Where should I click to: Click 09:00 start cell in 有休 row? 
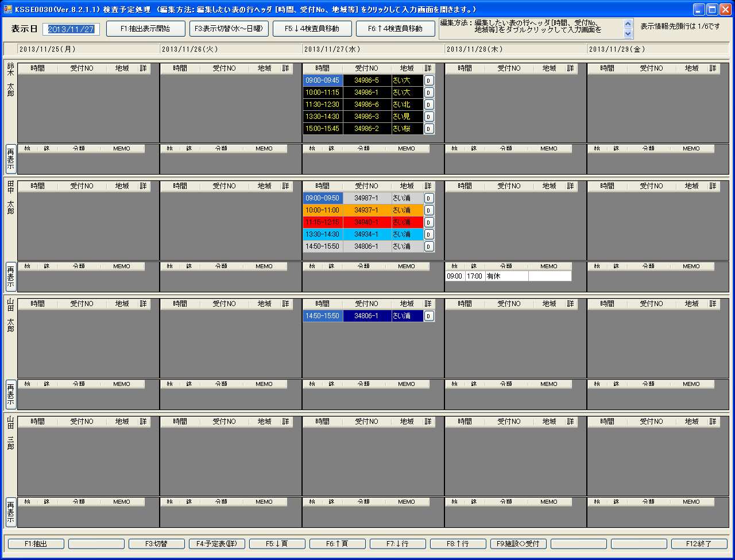455,276
